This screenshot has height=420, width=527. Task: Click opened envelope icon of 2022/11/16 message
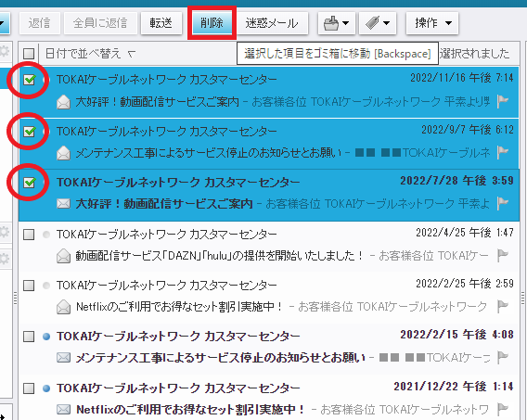[63, 102]
